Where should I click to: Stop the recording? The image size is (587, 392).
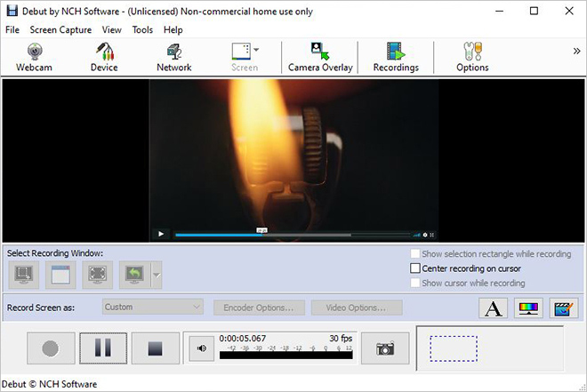point(156,348)
